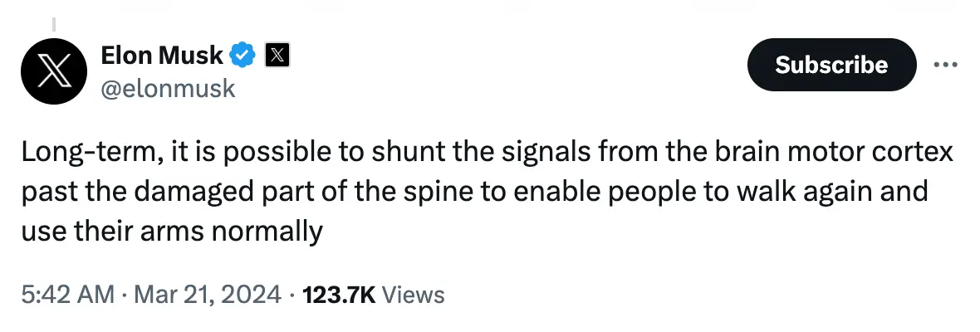The height and width of the screenshot is (332, 980).
Task: Open the 123.7K view count
Action: pyautogui.click(x=341, y=294)
